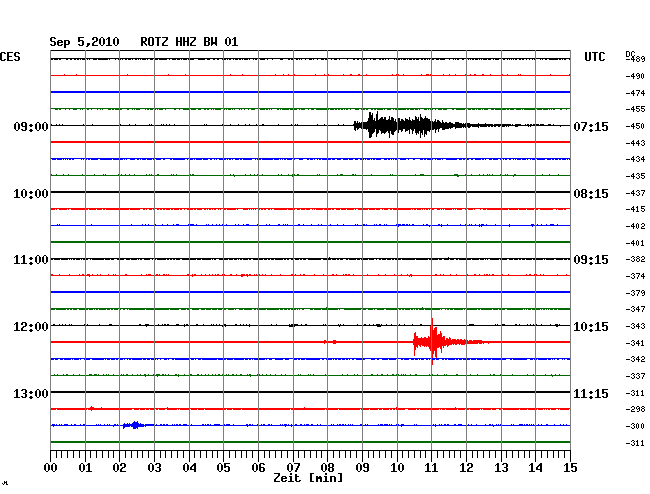Click DC value -311 beside the 11:15 label
The image size is (650, 494).
635,393
